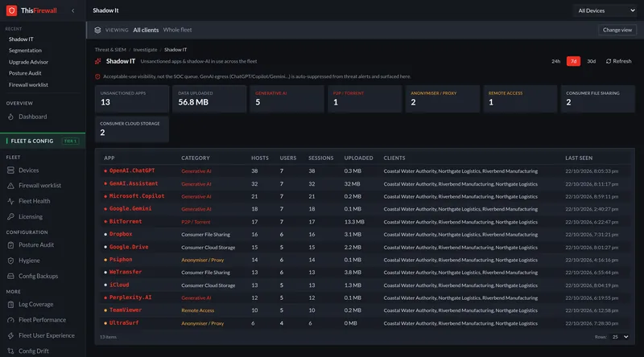Click the UltraSurf app name

(124, 323)
